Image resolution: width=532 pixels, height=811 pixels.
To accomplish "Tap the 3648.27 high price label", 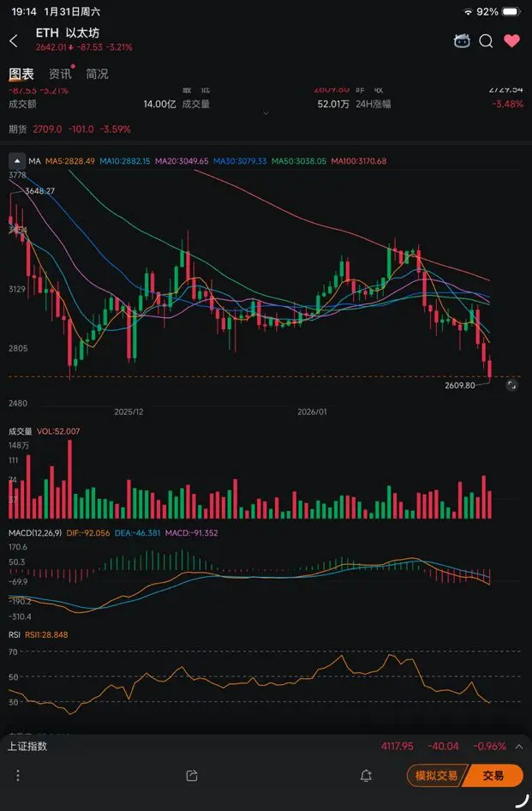I will click(x=39, y=191).
